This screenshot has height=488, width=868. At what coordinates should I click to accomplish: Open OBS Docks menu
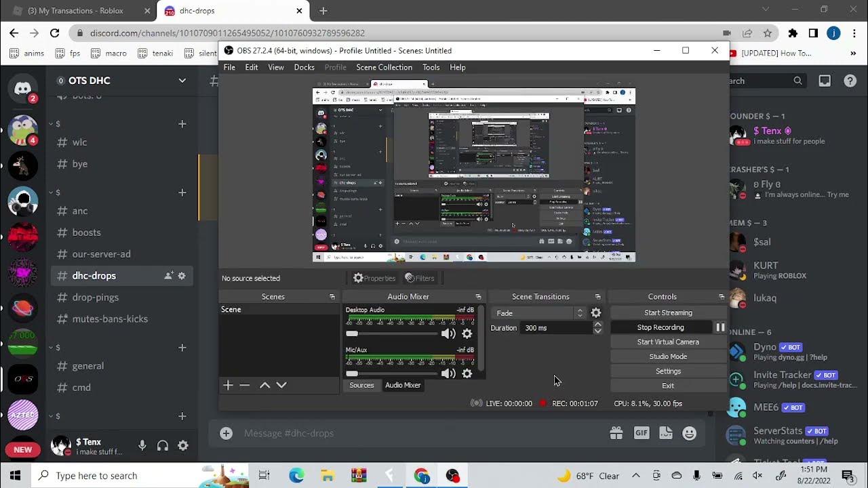pyautogui.click(x=304, y=67)
